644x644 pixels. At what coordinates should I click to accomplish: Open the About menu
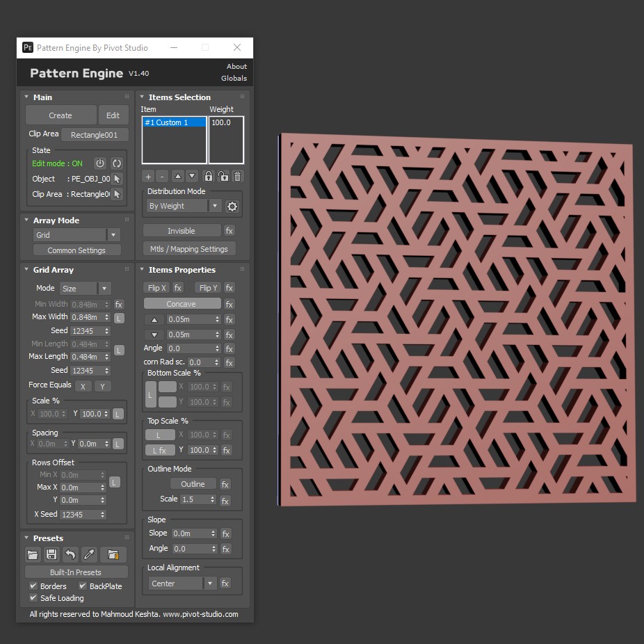(x=236, y=67)
